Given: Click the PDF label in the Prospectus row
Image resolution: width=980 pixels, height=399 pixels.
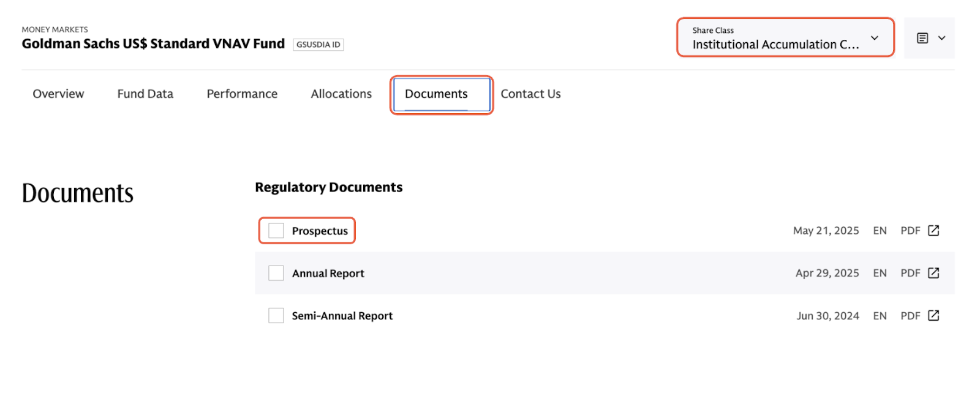Looking at the screenshot, I should click(910, 231).
